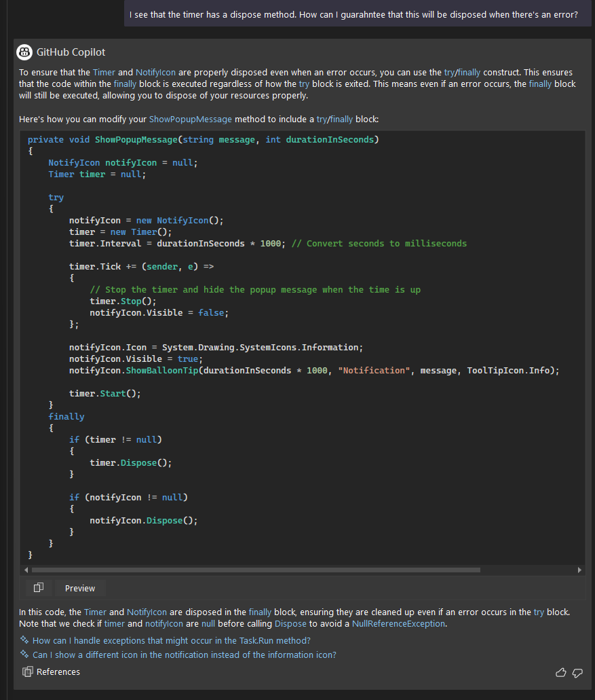Screen dimensions: 595x700
Task: Click the 'notifyIcon.Visible = false;' line
Action: point(159,312)
